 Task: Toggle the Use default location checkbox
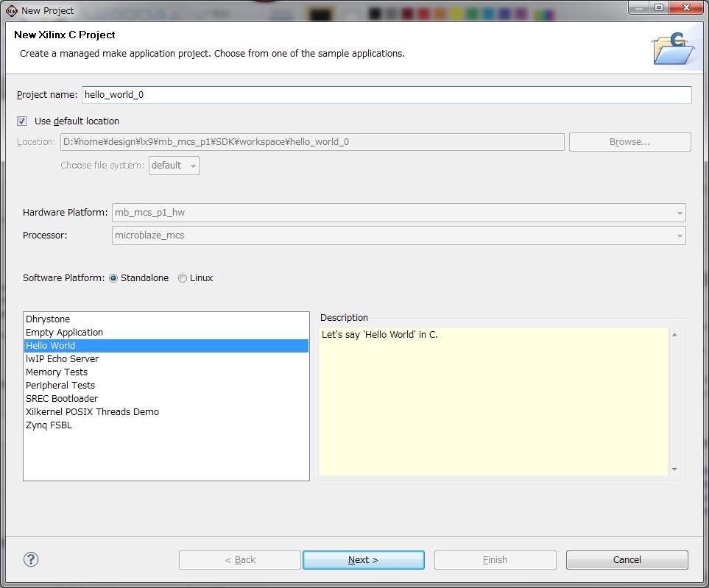click(21, 121)
